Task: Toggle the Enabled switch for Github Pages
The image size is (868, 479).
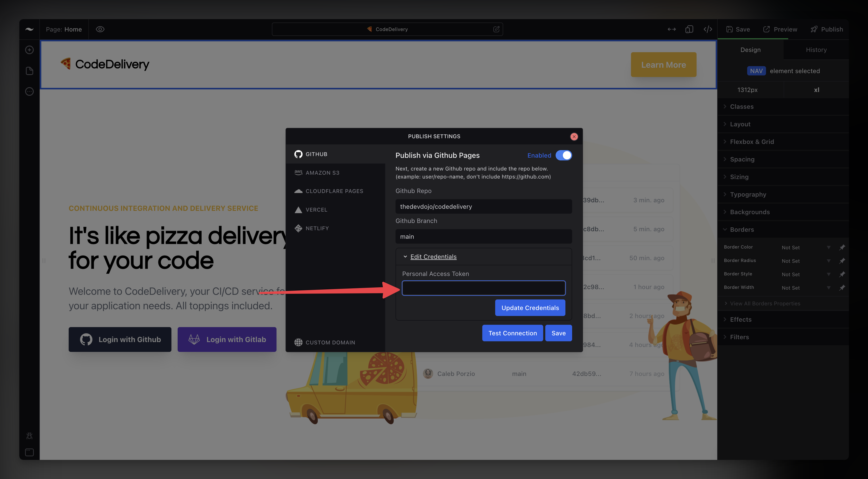Action: tap(564, 155)
